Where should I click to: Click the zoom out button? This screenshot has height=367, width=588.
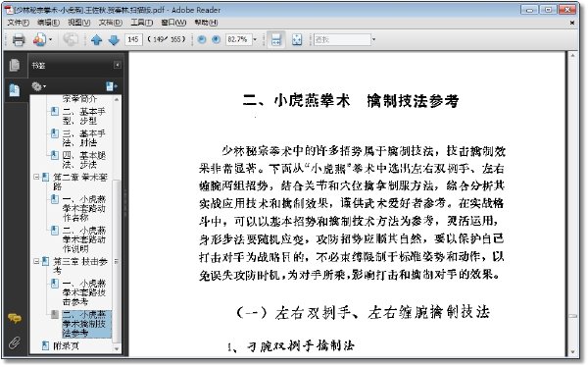click(202, 39)
